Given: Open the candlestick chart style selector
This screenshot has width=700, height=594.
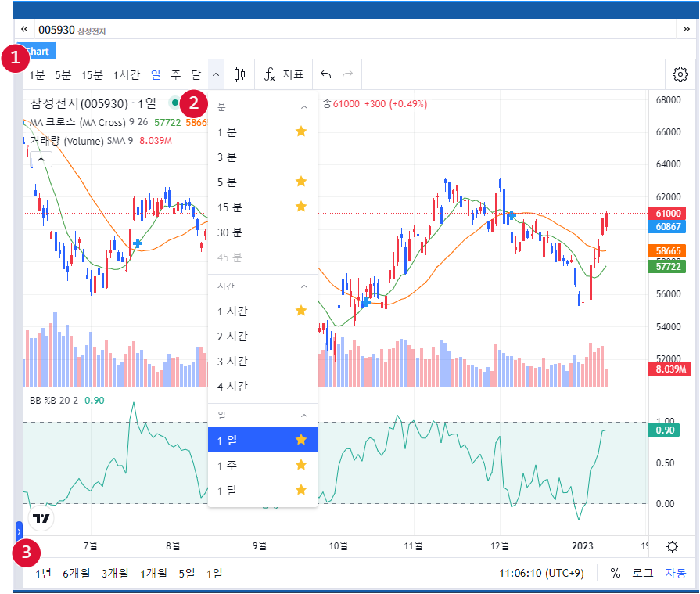Looking at the screenshot, I should [x=240, y=75].
